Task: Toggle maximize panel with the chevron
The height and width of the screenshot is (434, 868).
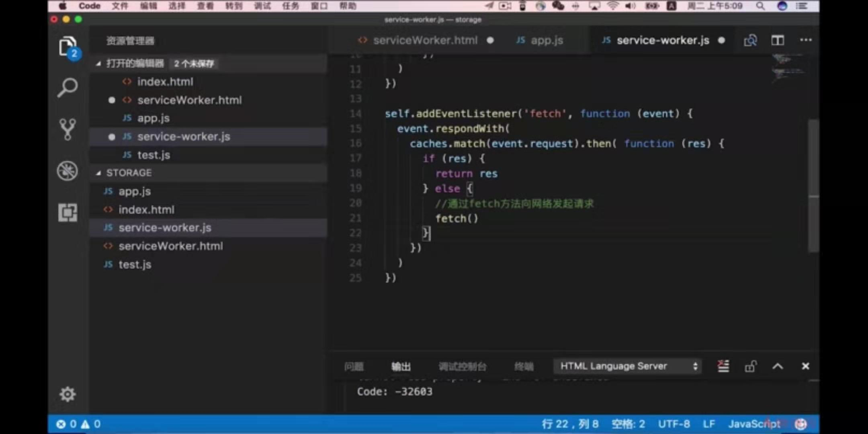Action: click(x=777, y=366)
